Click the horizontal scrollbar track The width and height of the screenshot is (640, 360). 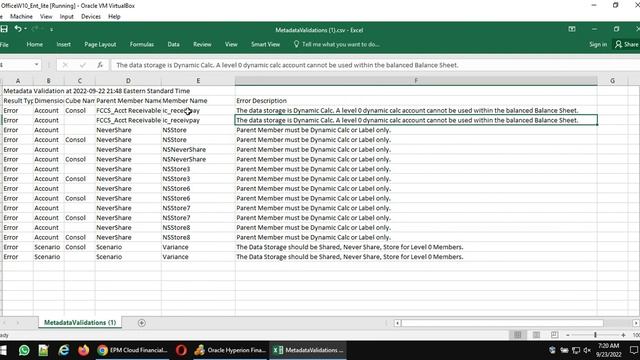[x=502, y=323]
